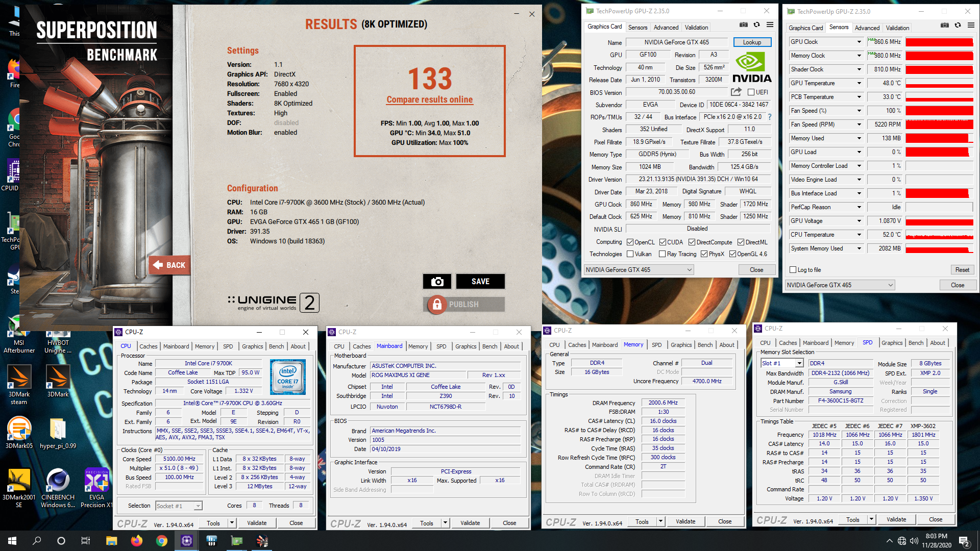Image resolution: width=980 pixels, height=551 pixels.
Task: Open the Bench tab in CPU-Z Mainboard window
Action: pos(489,346)
